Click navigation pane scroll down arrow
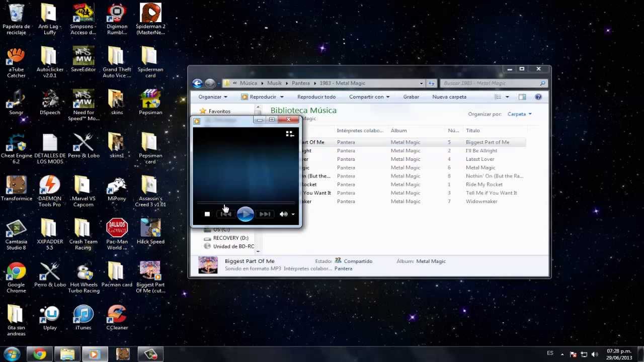This screenshot has width=644, height=362. point(258,251)
